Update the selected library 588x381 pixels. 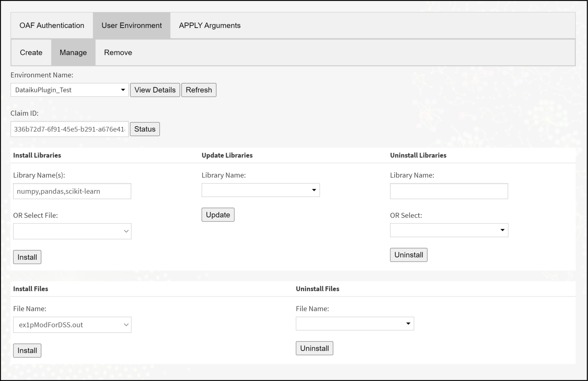(x=217, y=214)
